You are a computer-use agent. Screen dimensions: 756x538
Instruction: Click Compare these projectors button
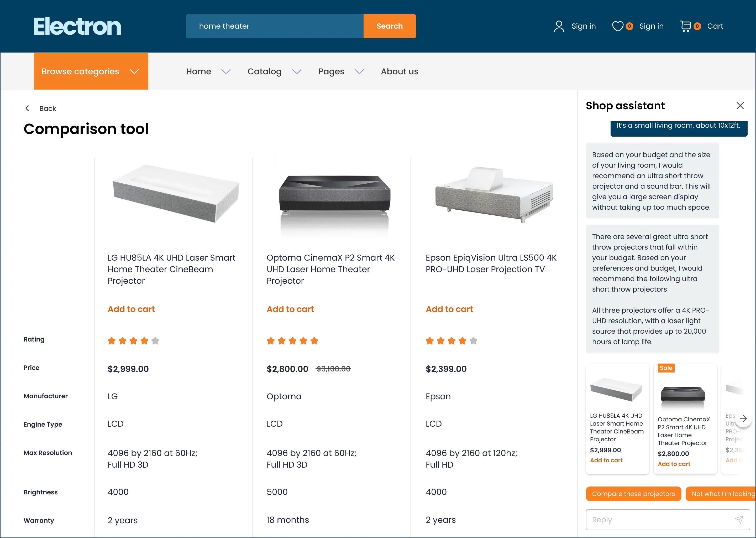coord(633,494)
